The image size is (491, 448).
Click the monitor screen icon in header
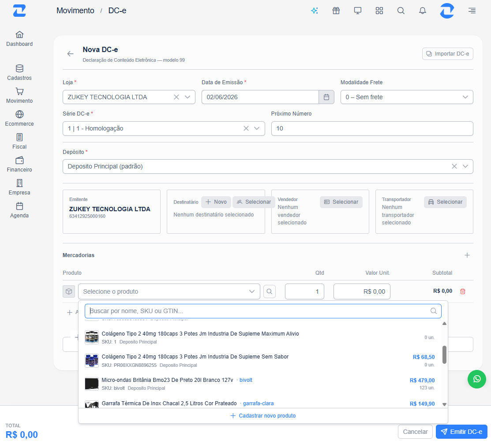point(358,11)
